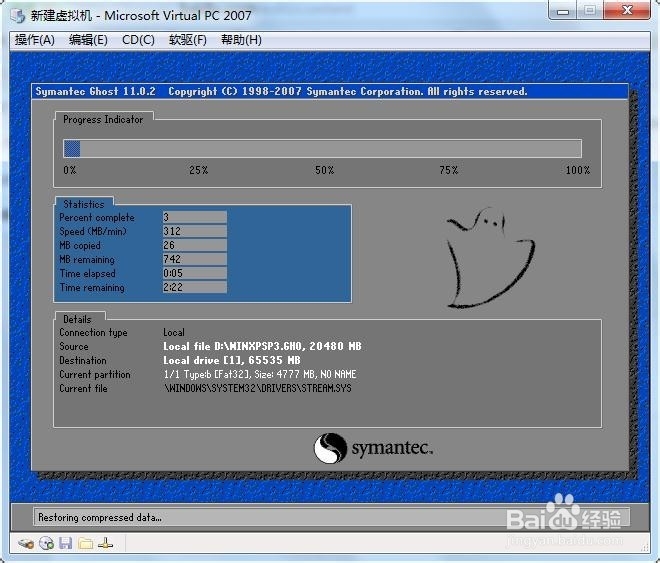Click the Progress Indicator label
This screenshot has height=563, width=660.
tap(103, 120)
